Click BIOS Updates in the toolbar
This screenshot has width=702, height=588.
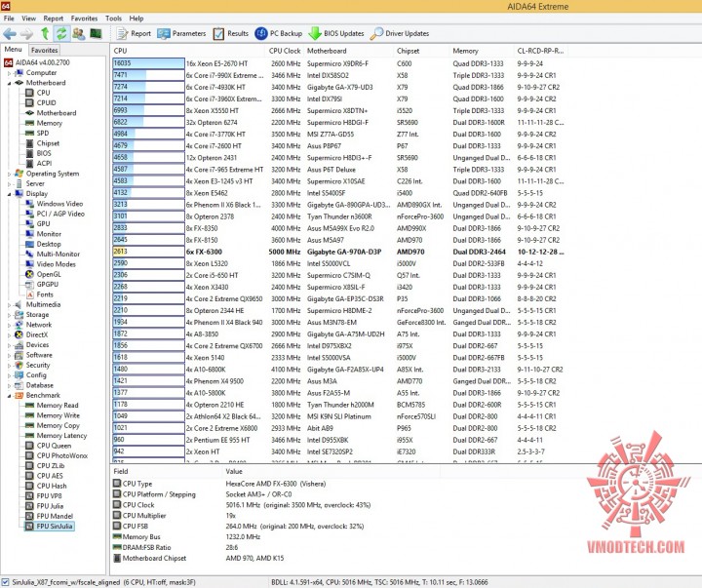[x=336, y=33]
